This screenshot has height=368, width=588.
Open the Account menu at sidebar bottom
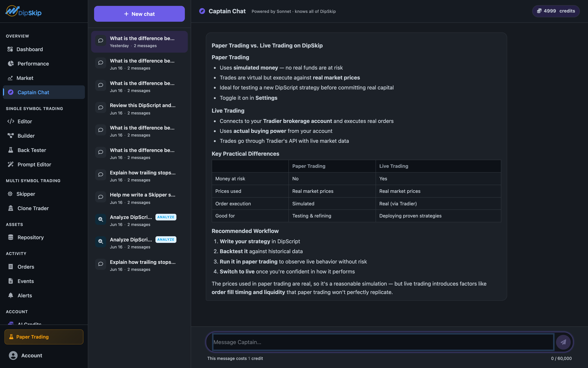click(x=44, y=355)
